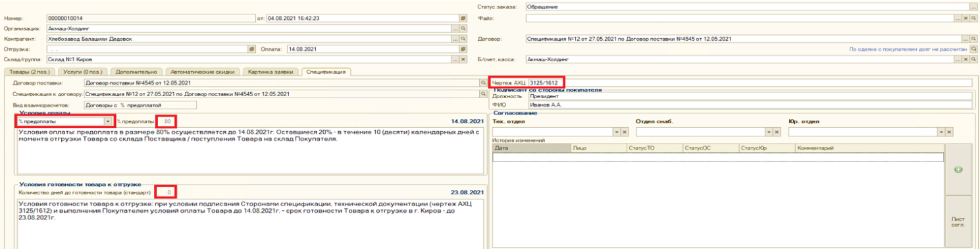Click the Должность field with Президент

point(750,96)
